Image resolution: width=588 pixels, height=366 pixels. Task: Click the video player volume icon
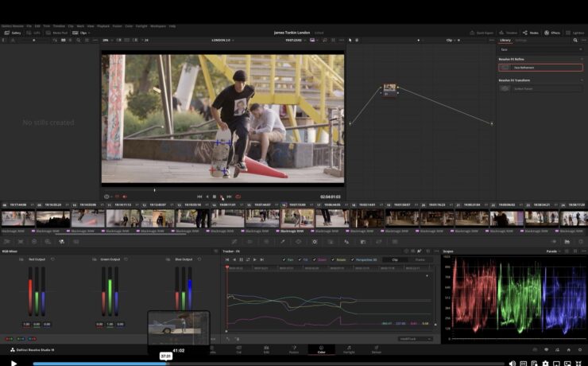point(512,364)
